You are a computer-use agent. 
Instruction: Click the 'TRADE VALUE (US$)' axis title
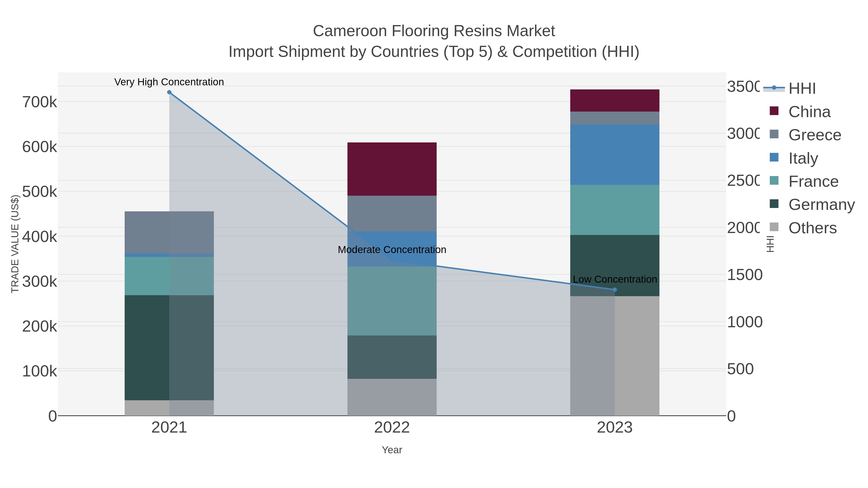(15, 244)
